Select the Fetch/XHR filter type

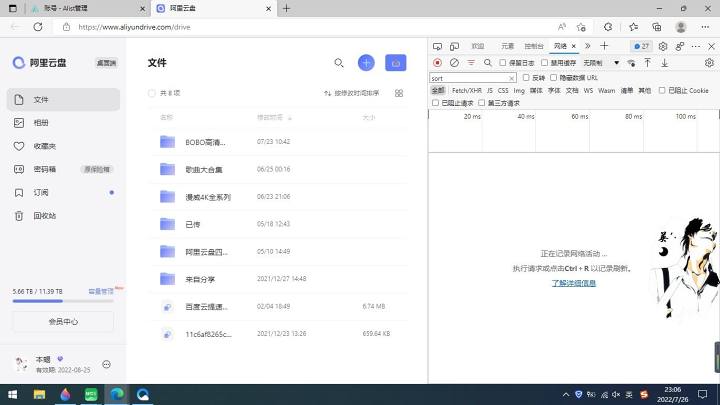click(467, 90)
